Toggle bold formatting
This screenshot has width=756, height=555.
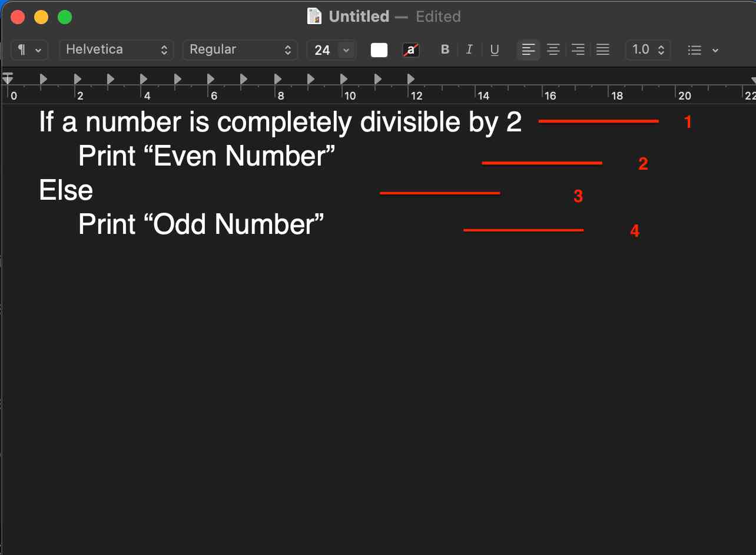point(445,49)
